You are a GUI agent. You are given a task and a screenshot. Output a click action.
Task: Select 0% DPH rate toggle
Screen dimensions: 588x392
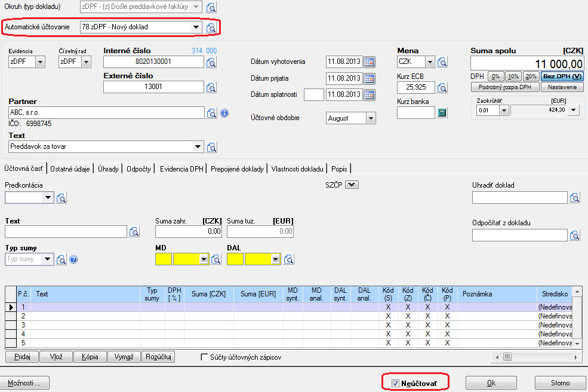tap(495, 76)
